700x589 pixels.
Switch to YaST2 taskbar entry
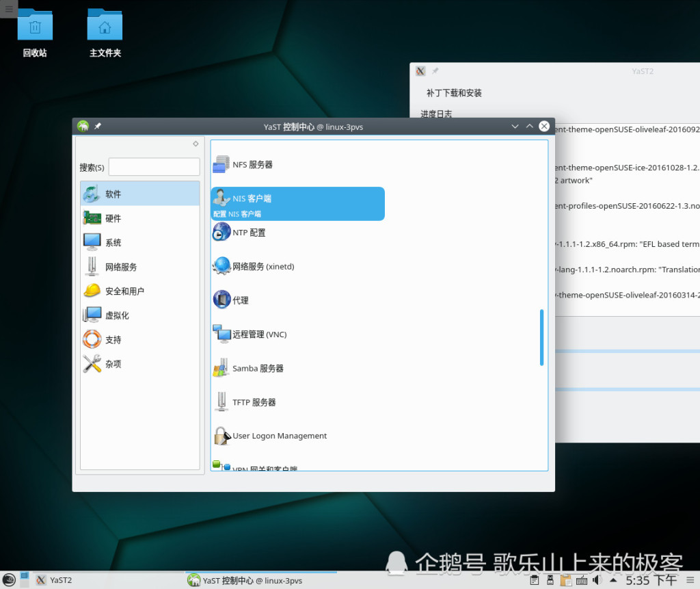click(x=109, y=580)
